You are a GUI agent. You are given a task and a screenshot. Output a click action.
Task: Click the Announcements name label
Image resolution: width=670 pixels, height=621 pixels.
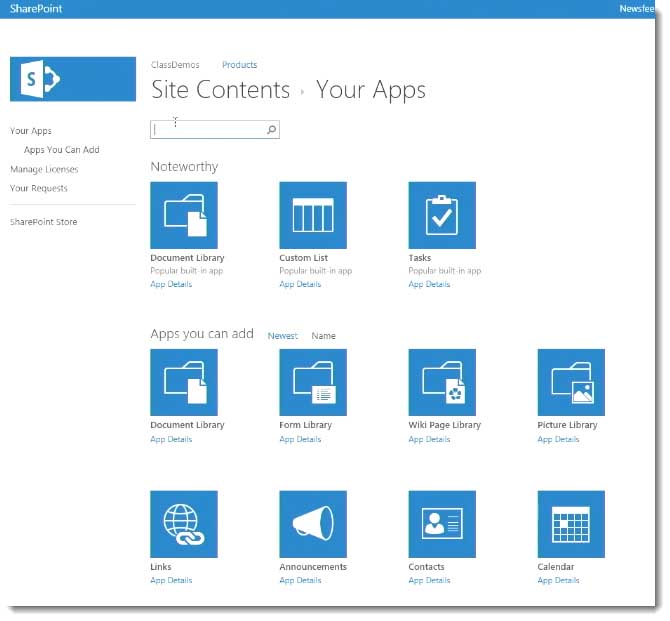(313, 567)
